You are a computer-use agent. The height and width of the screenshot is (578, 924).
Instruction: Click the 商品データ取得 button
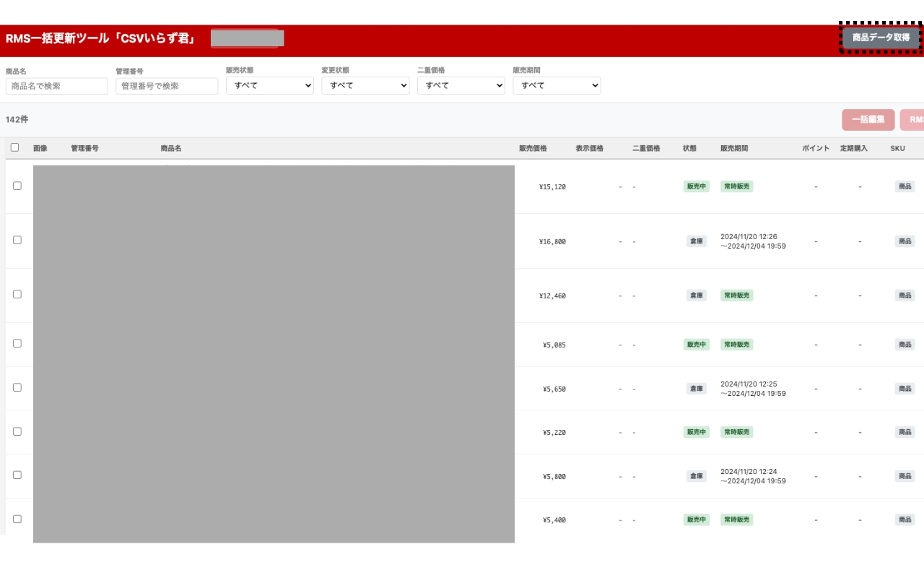tap(881, 38)
